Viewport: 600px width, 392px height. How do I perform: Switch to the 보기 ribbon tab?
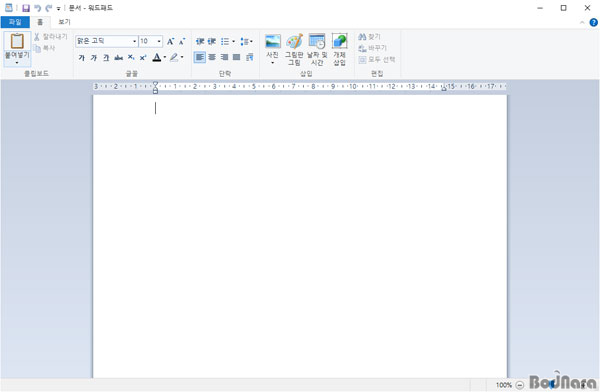(x=64, y=22)
